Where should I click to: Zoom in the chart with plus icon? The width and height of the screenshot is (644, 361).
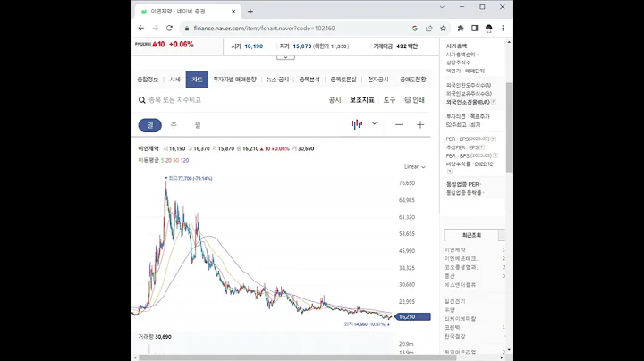pos(420,125)
